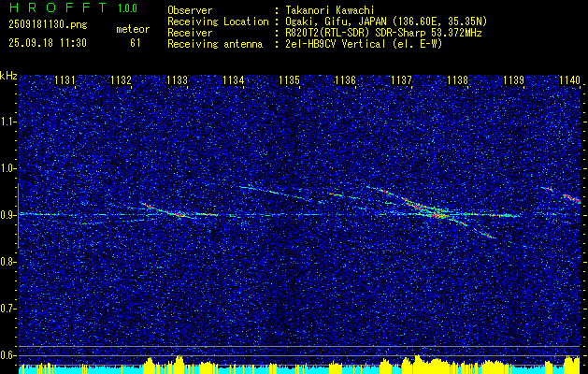The width and height of the screenshot is (588, 374).
Task: Click the 2el-HB9CV Vertical antenna value
Action: pos(364,44)
